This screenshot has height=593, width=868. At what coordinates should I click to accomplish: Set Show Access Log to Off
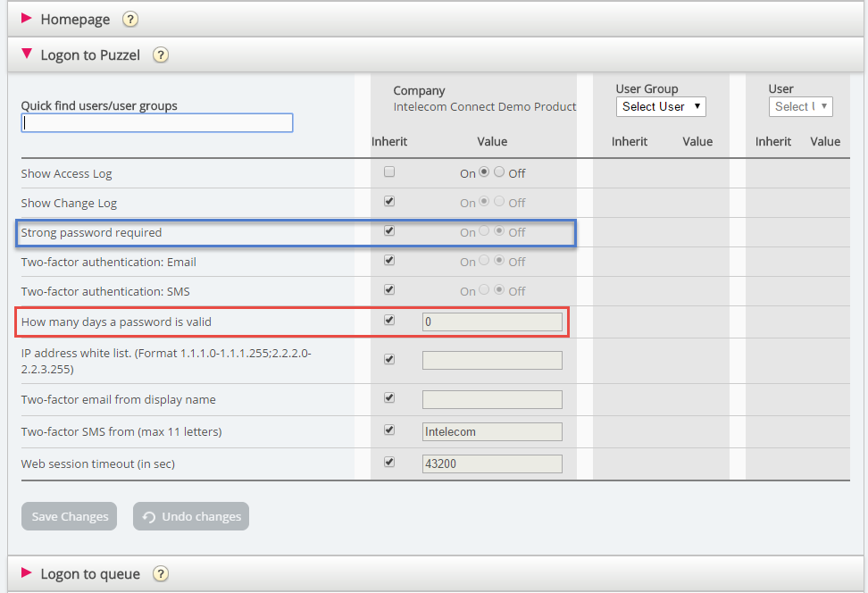[x=499, y=172]
